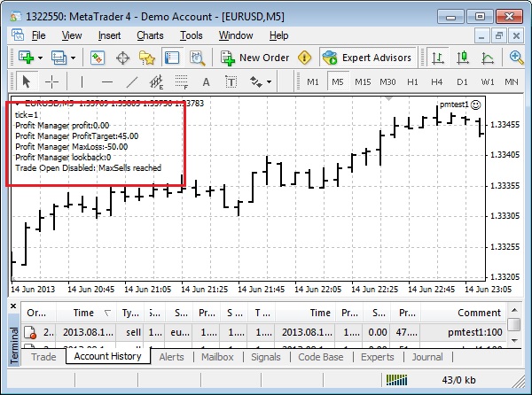Open the Journal tab
The width and height of the screenshot is (532, 395).
pos(427,357)
